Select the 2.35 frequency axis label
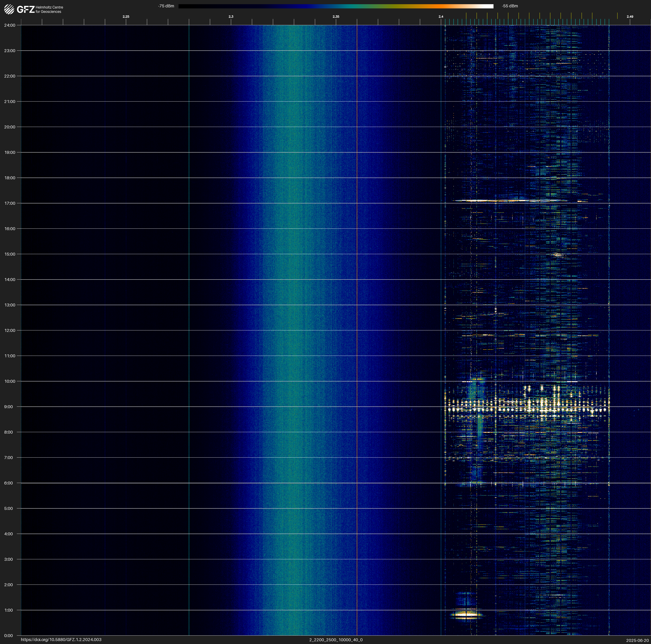Viewport: 651px width, 644px height. pos(336,17)
